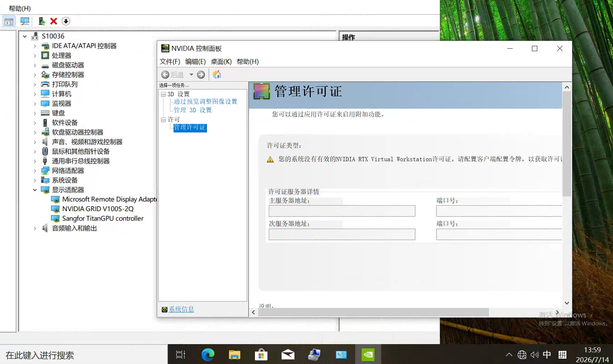Click the Back arrow in NVIDIA Control Panel
Screen dimensions: 613x364
[165, 75]
